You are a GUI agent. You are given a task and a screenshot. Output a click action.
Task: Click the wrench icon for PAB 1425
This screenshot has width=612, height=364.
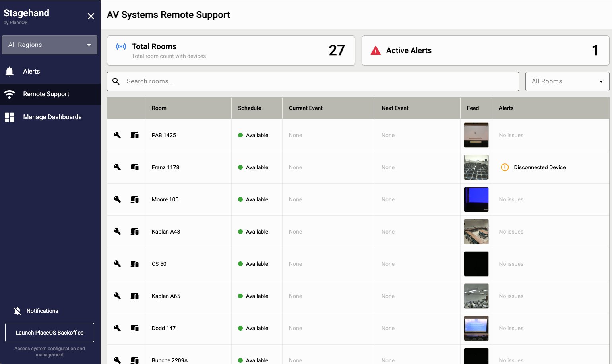click(117, 135)
